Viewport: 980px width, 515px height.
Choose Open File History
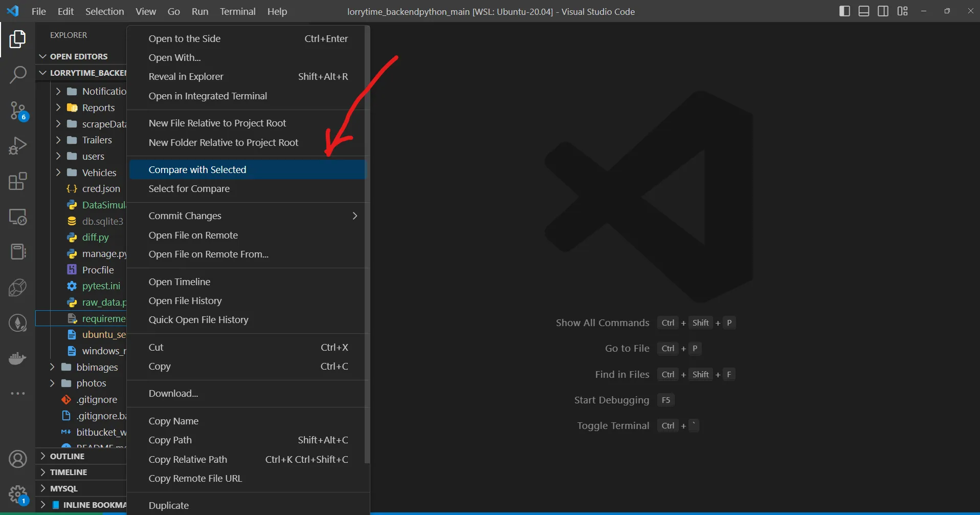[248, 301]
